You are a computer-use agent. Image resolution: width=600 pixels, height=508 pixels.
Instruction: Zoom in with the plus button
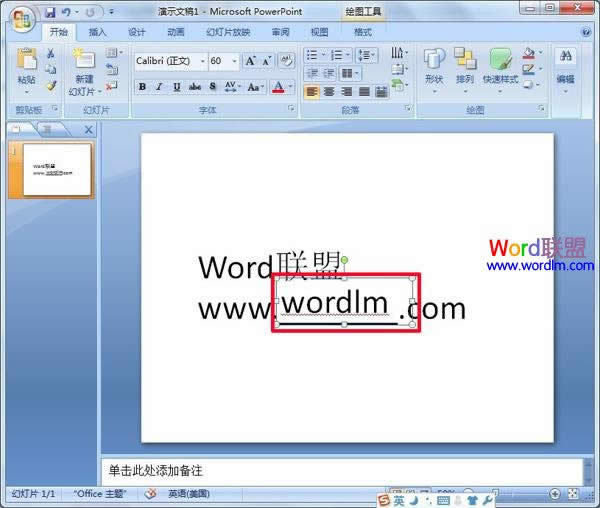pos(555,494)
